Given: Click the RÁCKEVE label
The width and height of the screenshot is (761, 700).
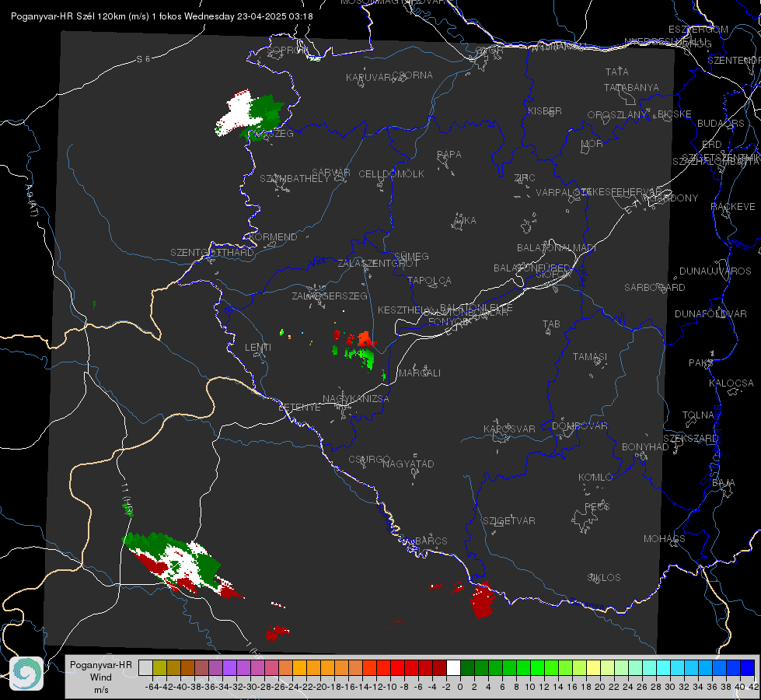Looking at the screenshot, I should pos(733,207).
